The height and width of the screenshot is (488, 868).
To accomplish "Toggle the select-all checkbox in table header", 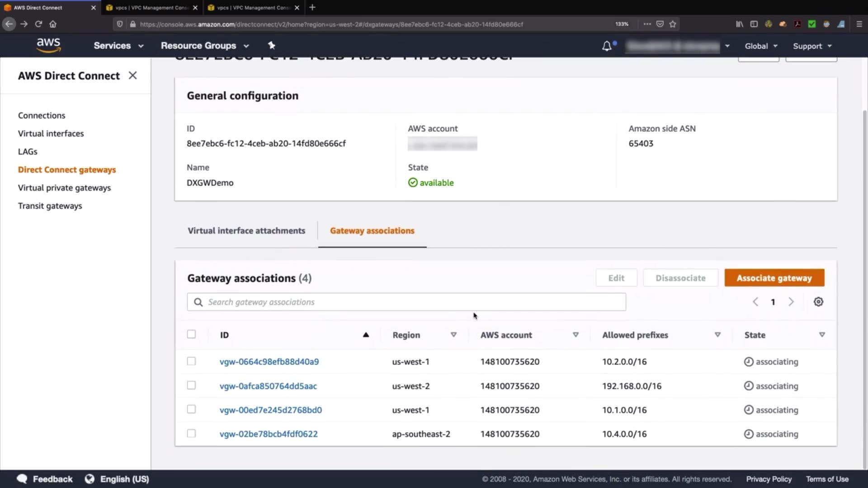I will pyautogui.click(x=191, y=334).
